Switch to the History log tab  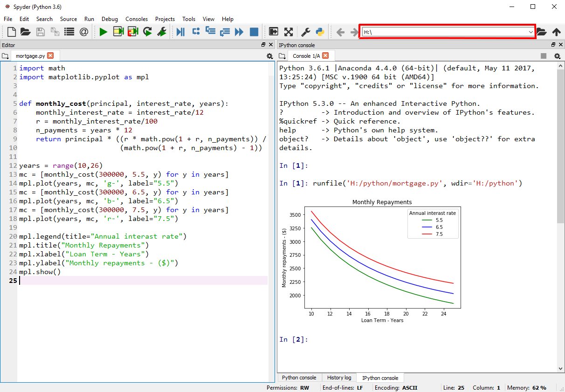pos(339,378)
